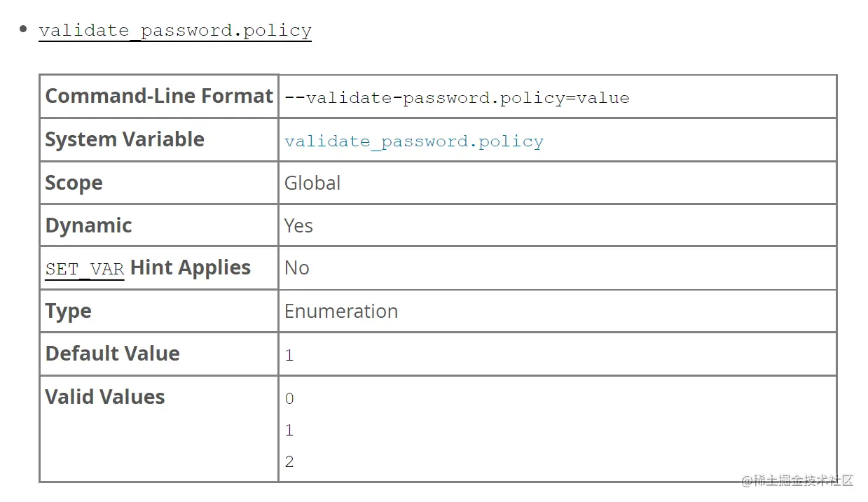Click the Dynamic row label

click(x=88, y=225)
